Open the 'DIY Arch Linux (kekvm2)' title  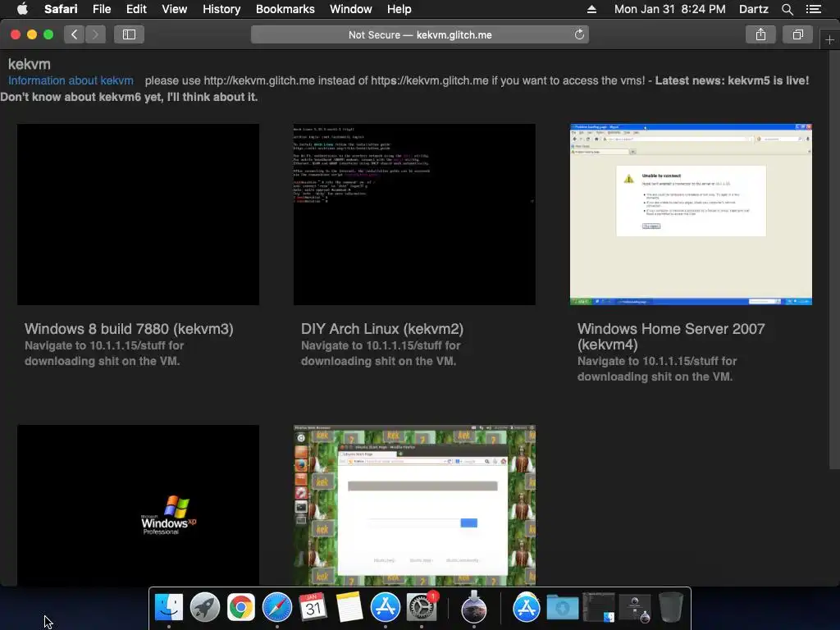(x=382, y=328)
